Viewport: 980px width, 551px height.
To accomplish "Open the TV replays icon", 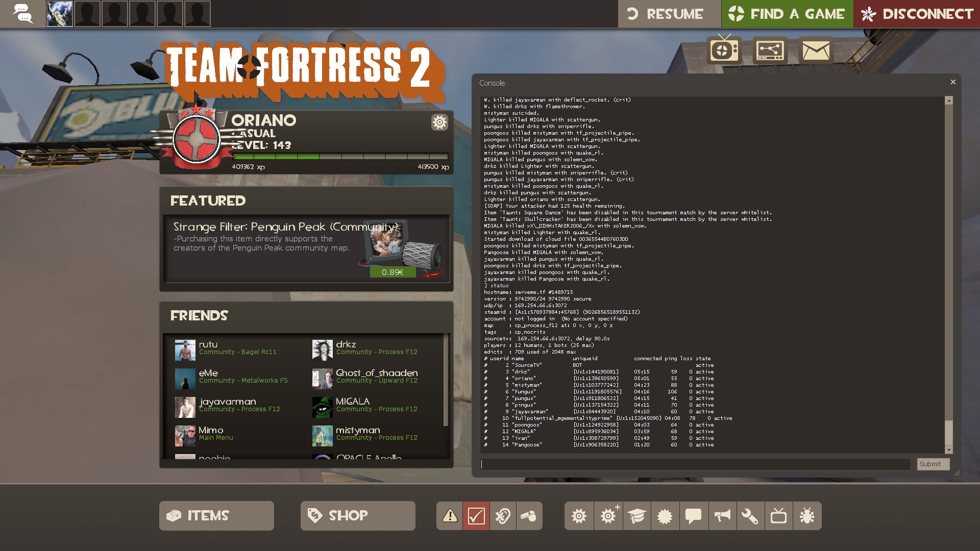I will click(778, 516).
